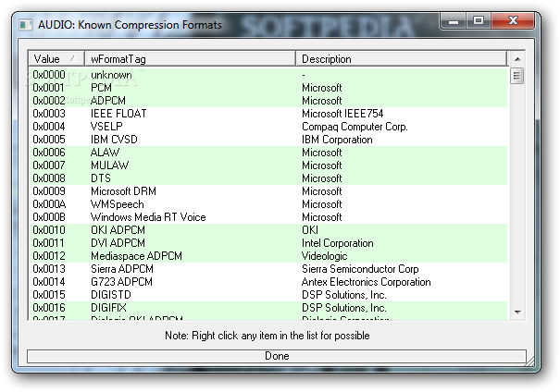Select the PCM format tag
This screenshot has height=392, width=560.
[101, 88]
